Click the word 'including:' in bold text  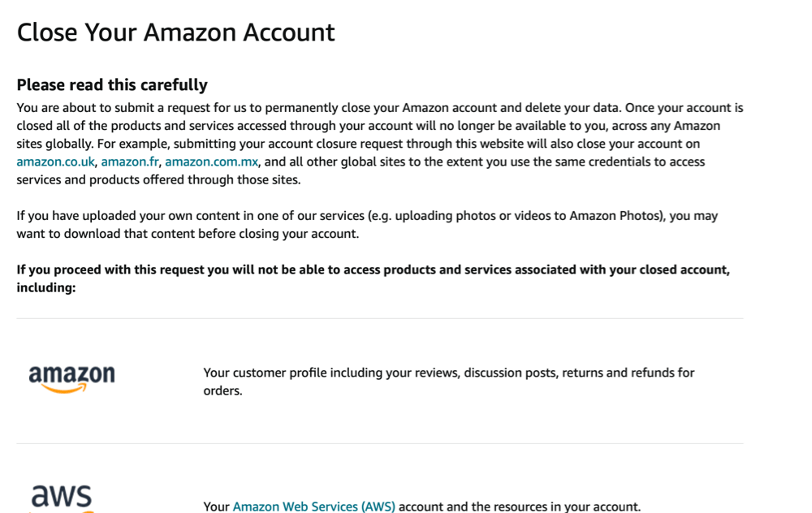46,287
